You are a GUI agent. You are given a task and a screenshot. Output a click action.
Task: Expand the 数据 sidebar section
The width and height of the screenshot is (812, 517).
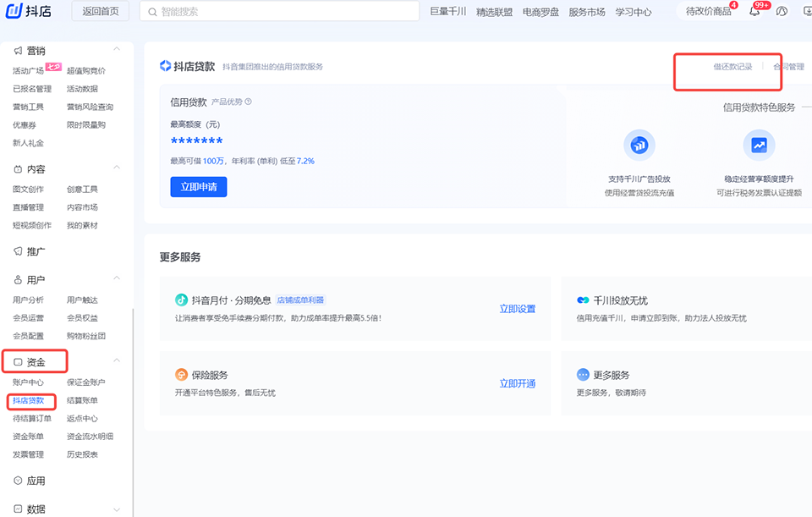click(x=117, y=509)
